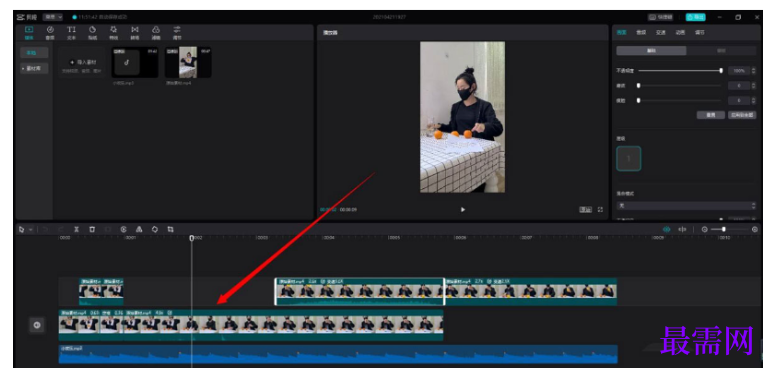Adjust the opacity slider handle
Screen dimensions: 772x372
[x=721, y=71]
